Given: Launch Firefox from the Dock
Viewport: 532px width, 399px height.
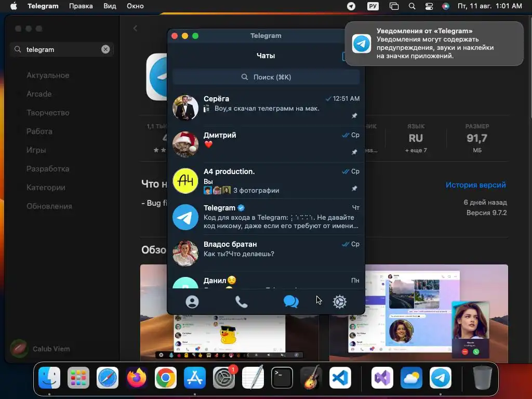Looking at the screenshot, I should [137, 378].
